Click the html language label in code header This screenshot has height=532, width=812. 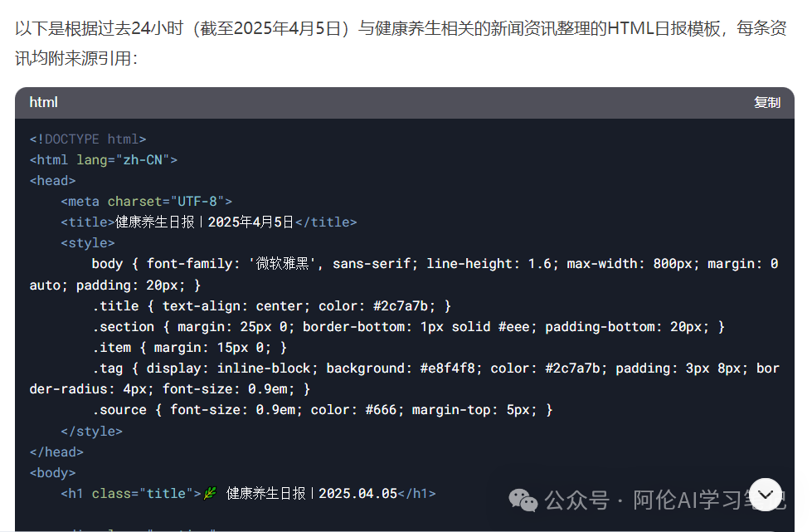pos(43,103)
